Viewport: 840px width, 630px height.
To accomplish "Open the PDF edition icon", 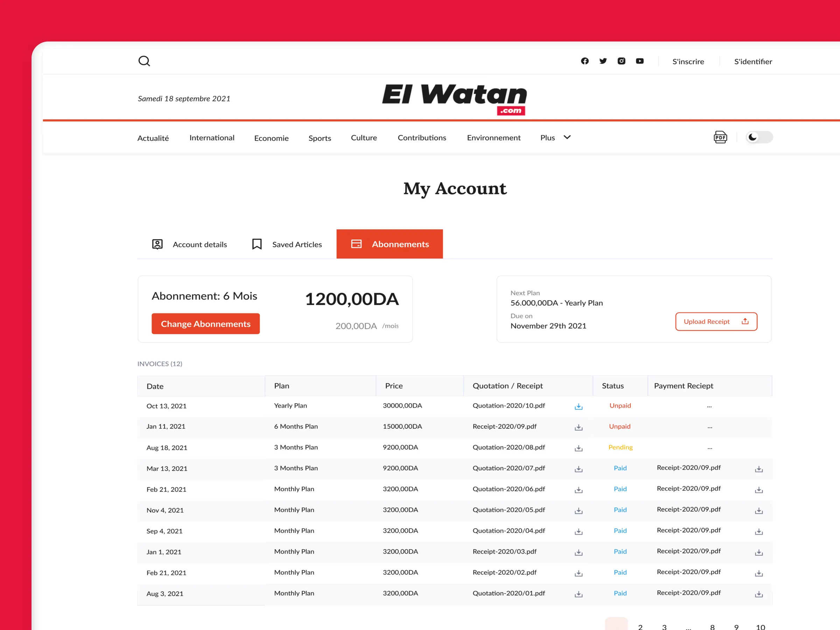I will pyautogui.click(x=720, y=137).
